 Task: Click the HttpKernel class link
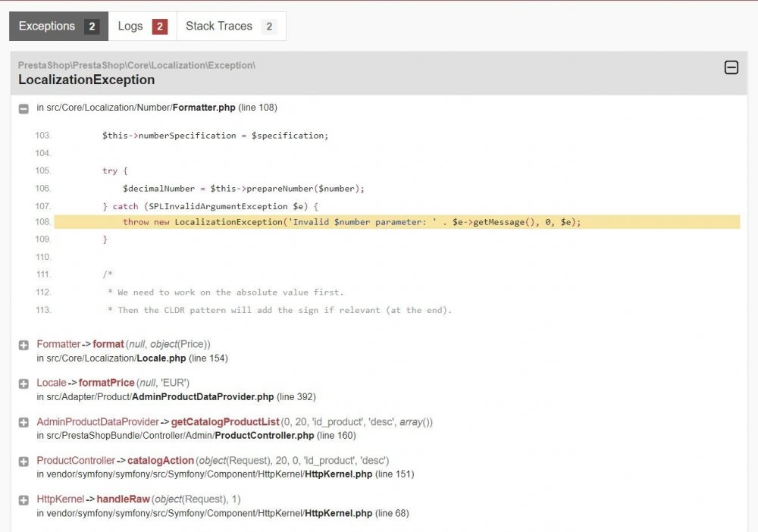(60, 499)
